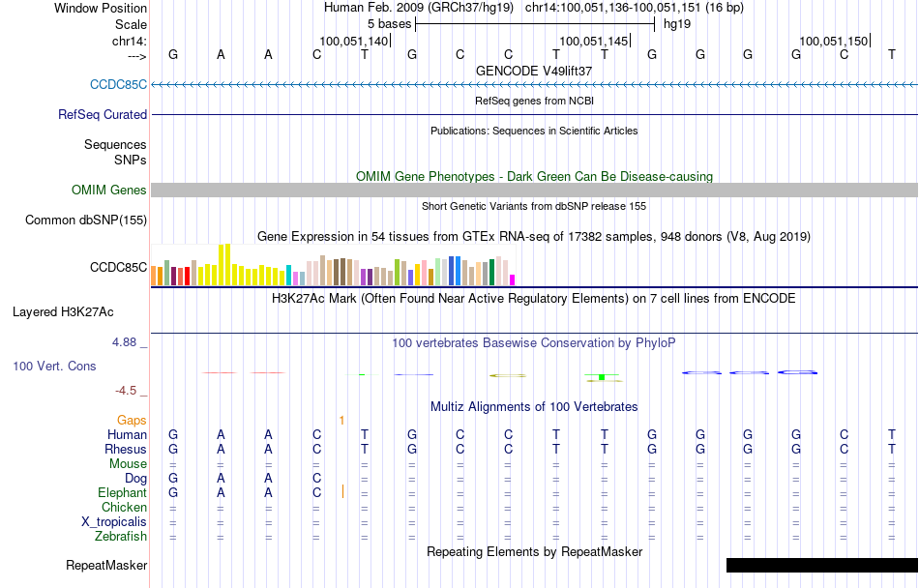Click the Sequences SNPs track label
The height and width of the screenshot is (588, 919).
(115, 152)
